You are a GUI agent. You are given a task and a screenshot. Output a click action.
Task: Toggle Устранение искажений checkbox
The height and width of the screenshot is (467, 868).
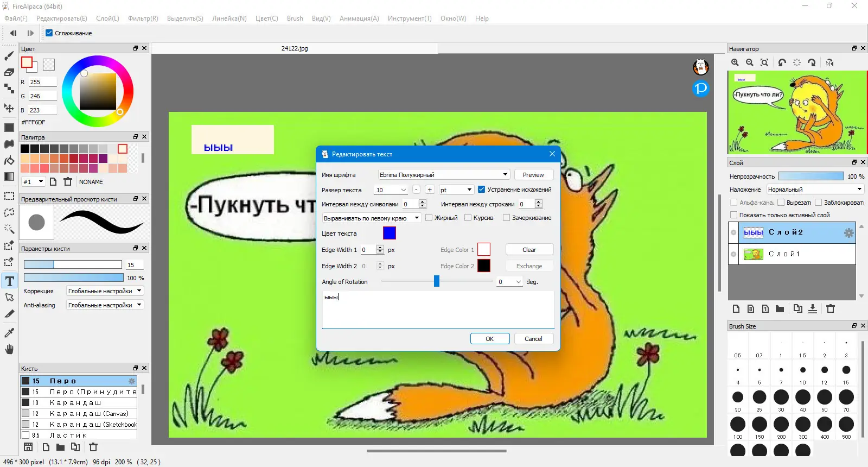click(481, 190)
